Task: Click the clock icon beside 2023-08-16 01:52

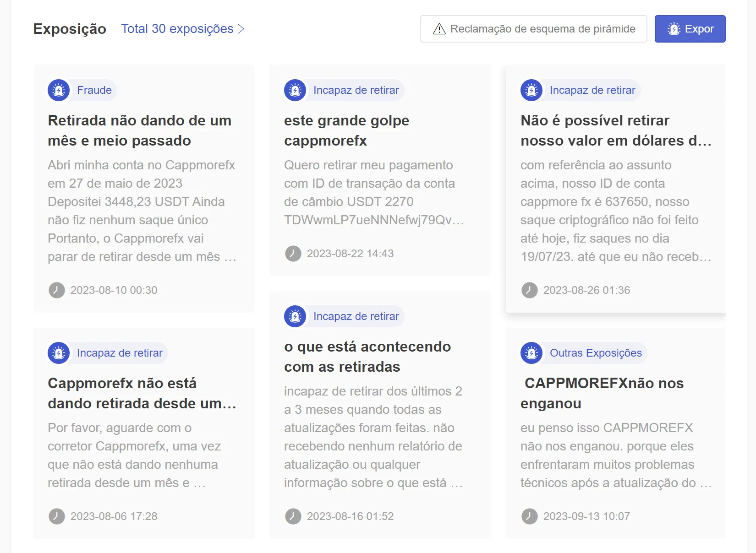Action: point(293,516)
